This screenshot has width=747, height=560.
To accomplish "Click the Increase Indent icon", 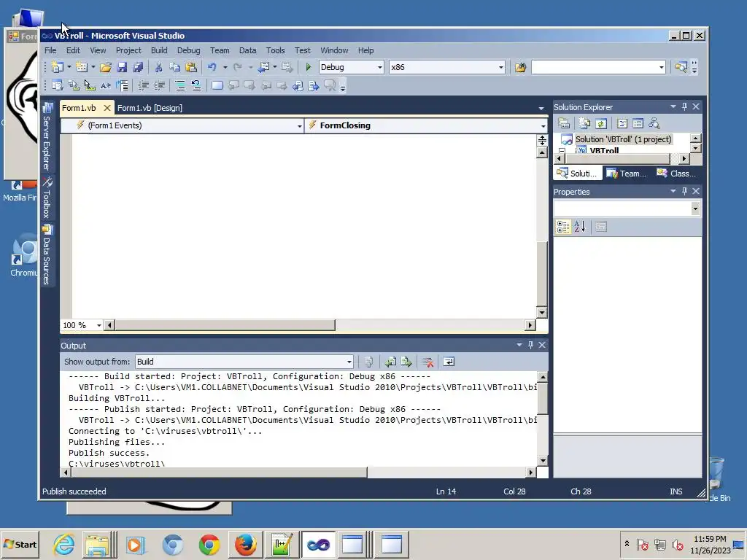I will (x=159, y=86).
